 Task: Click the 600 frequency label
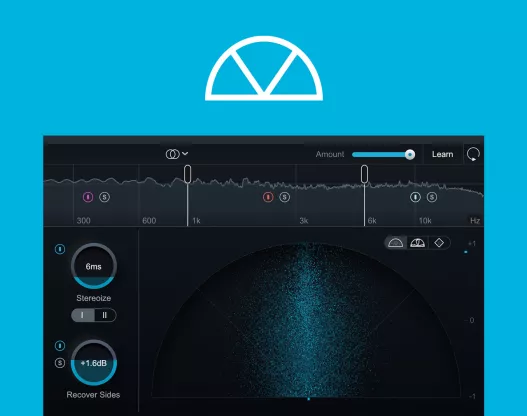click(x=149, y=221)
